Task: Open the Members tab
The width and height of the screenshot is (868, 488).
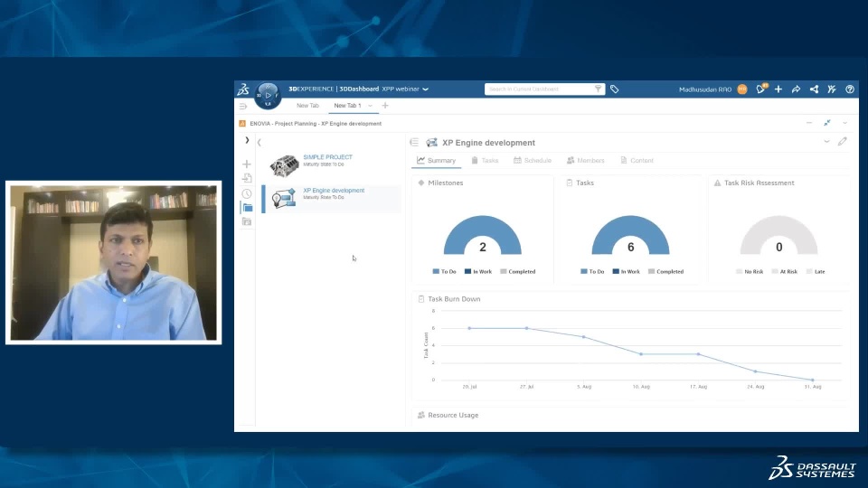Action: click(585, 161)
